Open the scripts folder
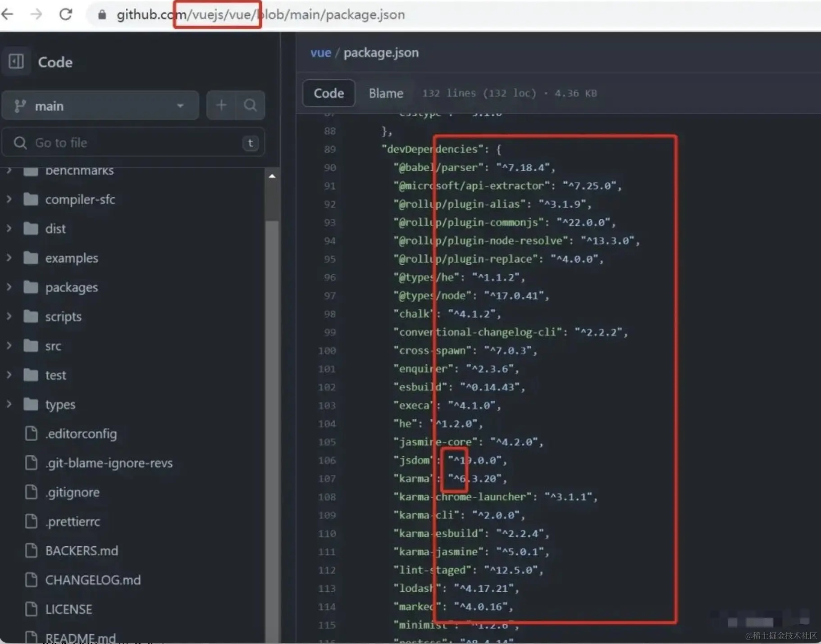Image resolution: width=821 pixels, height=644 pixels. point(63,317)
